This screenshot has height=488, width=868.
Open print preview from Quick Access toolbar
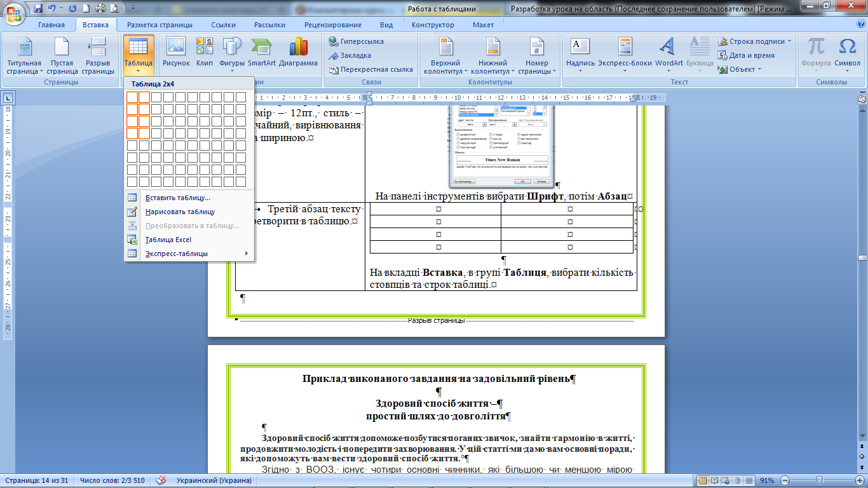pos(114,8)
